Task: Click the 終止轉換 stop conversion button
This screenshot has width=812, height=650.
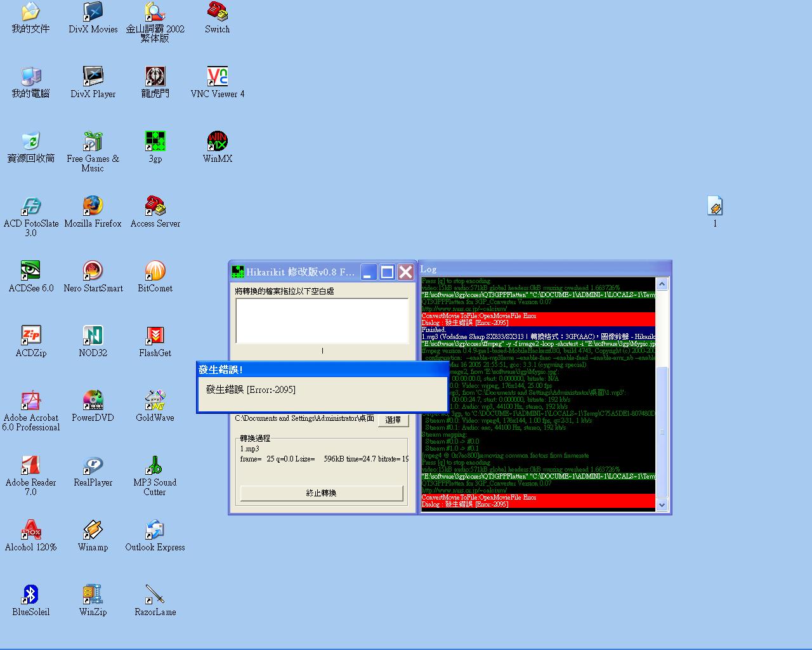Action: pos(321,493)
